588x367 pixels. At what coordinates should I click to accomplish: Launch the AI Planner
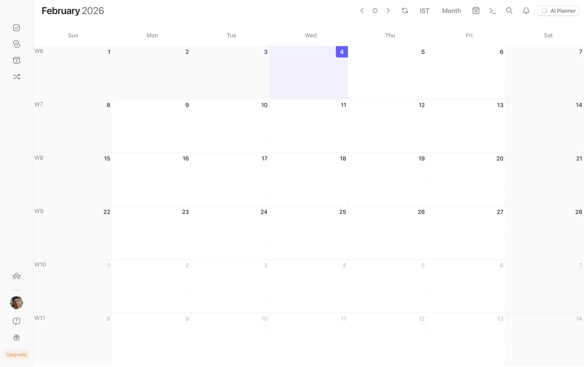pos(558,11)
